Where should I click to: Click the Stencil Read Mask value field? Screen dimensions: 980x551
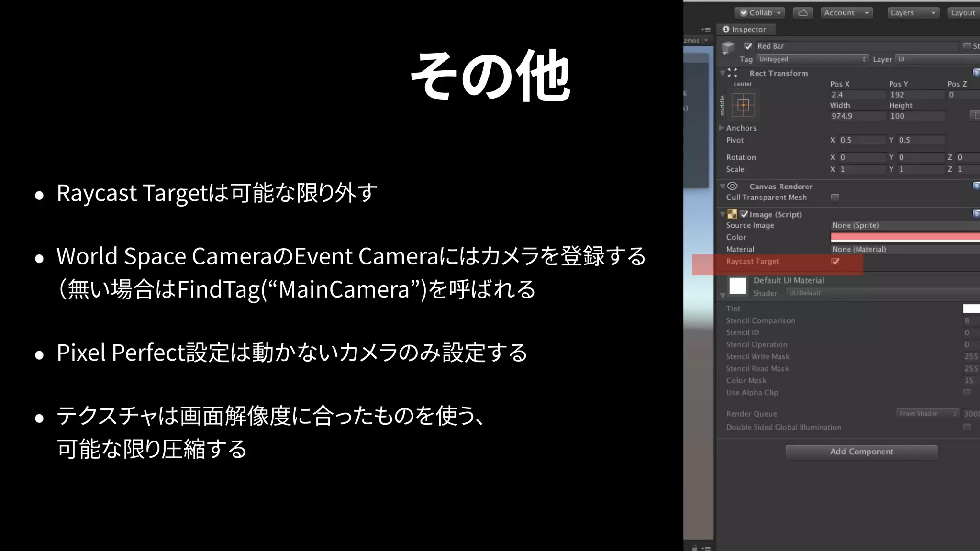[x=971, y=368]
